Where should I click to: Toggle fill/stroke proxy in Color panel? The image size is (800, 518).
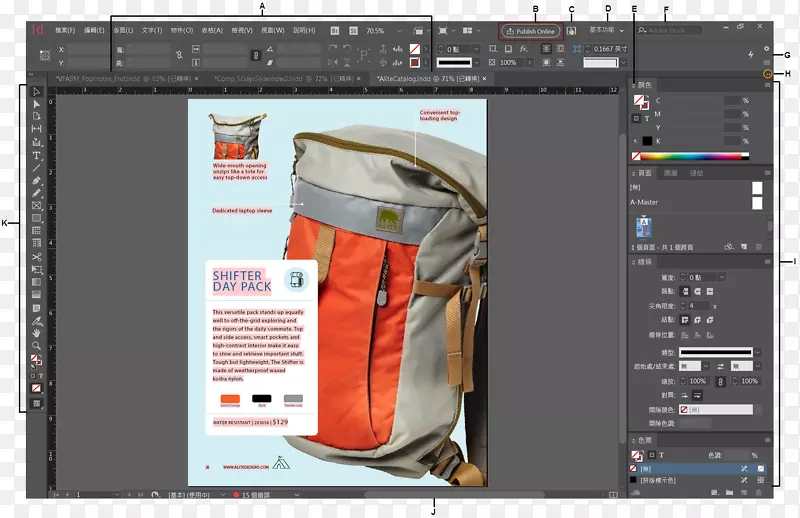point(640,102)
